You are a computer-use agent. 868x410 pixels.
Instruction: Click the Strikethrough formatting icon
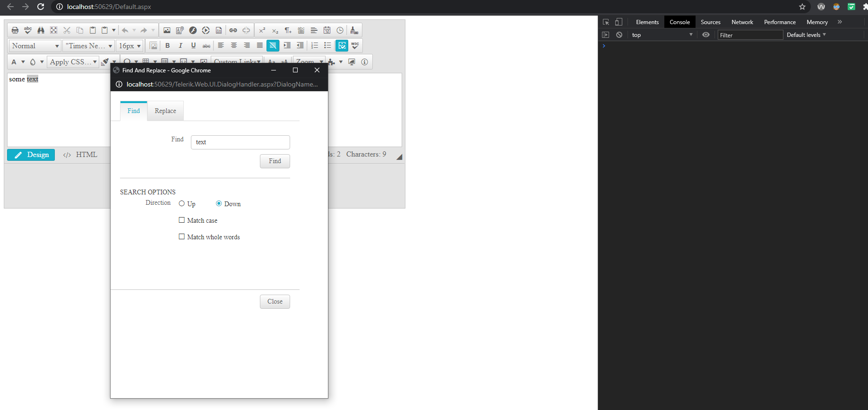point(206,45)
